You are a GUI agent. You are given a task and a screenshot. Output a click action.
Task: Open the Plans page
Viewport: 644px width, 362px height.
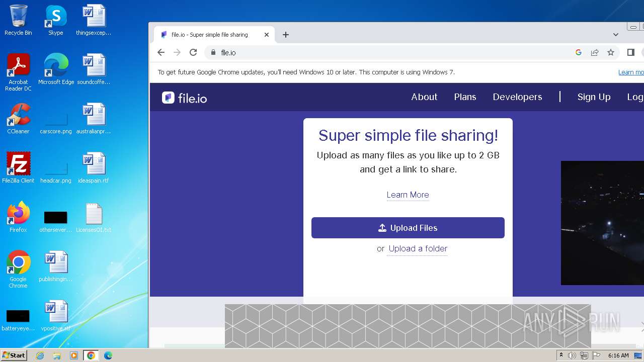coord(465,97)
